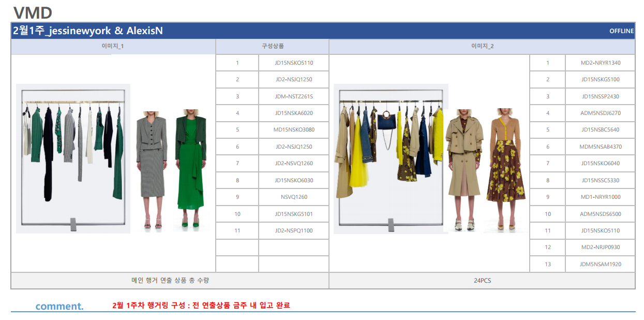
Task: Click row number 5 beside MD15NSKO3080
Action: click(237, 130)
